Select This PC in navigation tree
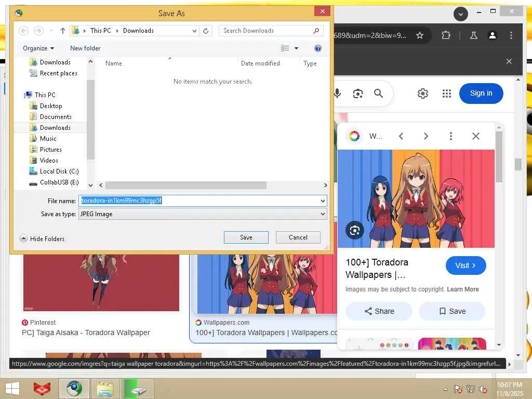Screen dimensions: 532x399 [39, 95]
